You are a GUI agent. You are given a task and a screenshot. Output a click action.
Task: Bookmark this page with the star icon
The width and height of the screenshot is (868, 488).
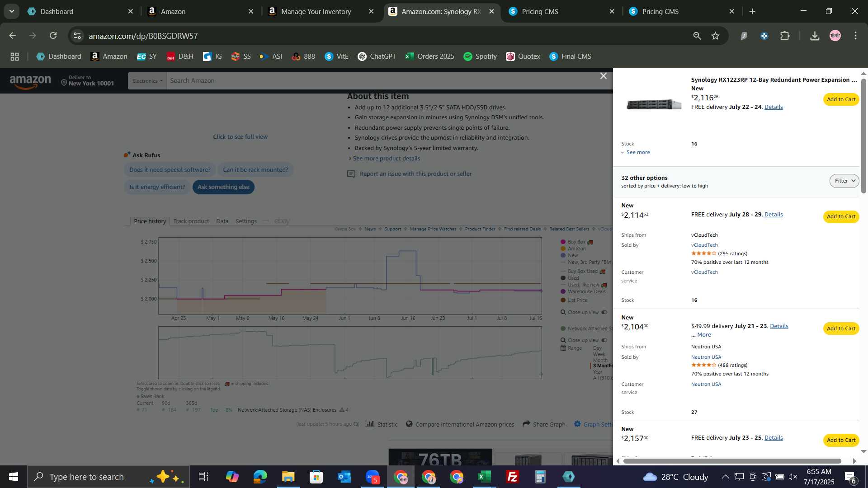tap(715, 36)
